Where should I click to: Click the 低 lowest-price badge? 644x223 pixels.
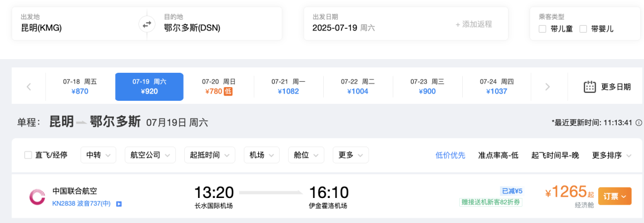point(228,91)
